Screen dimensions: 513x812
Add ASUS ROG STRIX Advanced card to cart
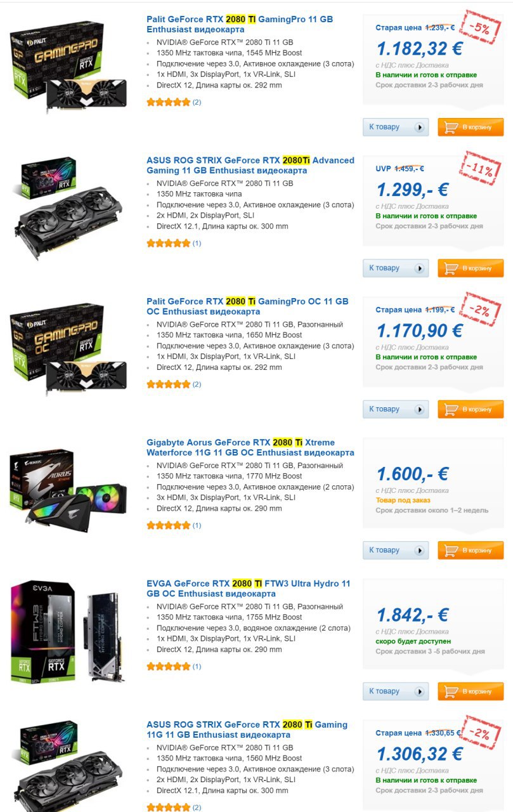(471, 268)
